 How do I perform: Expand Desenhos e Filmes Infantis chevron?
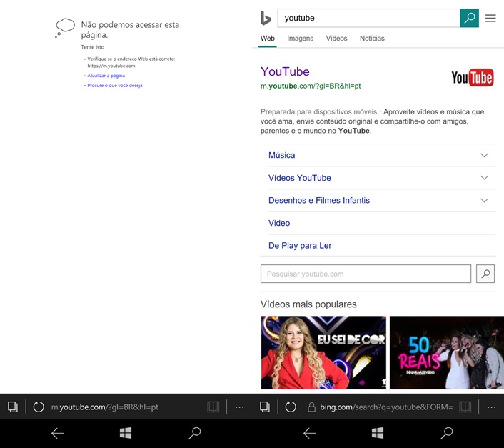pos(484,200)
